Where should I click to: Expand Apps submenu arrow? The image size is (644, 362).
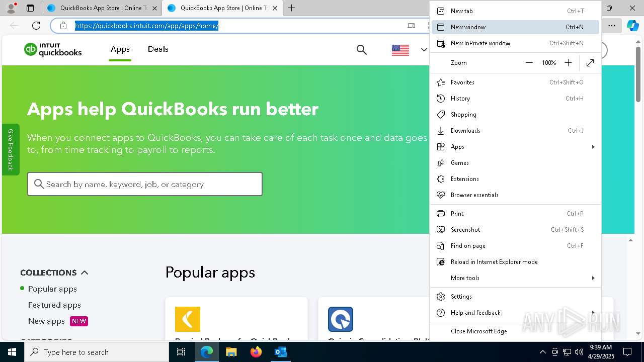pos(593,147)
